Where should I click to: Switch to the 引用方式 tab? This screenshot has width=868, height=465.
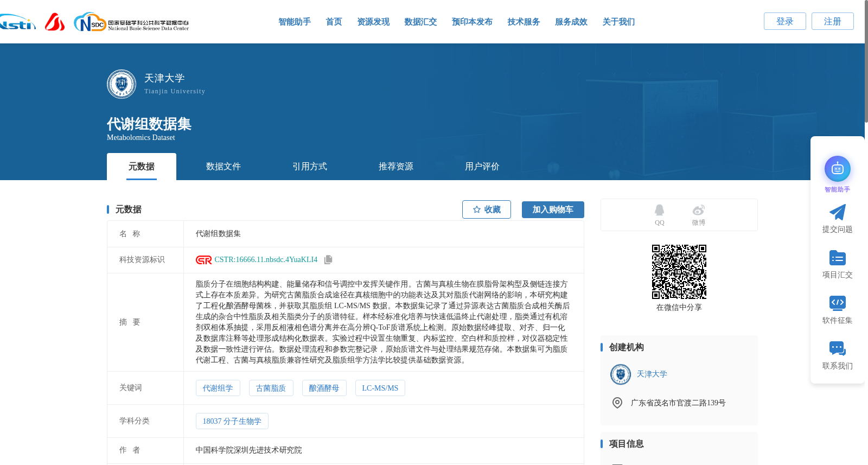pyautogui.click(x=310, y=167)
